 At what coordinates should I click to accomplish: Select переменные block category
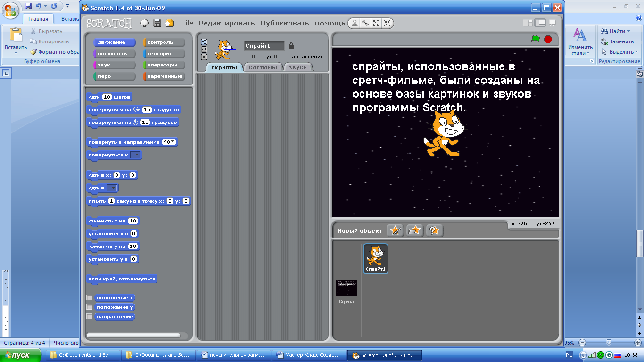pos(164,76)
